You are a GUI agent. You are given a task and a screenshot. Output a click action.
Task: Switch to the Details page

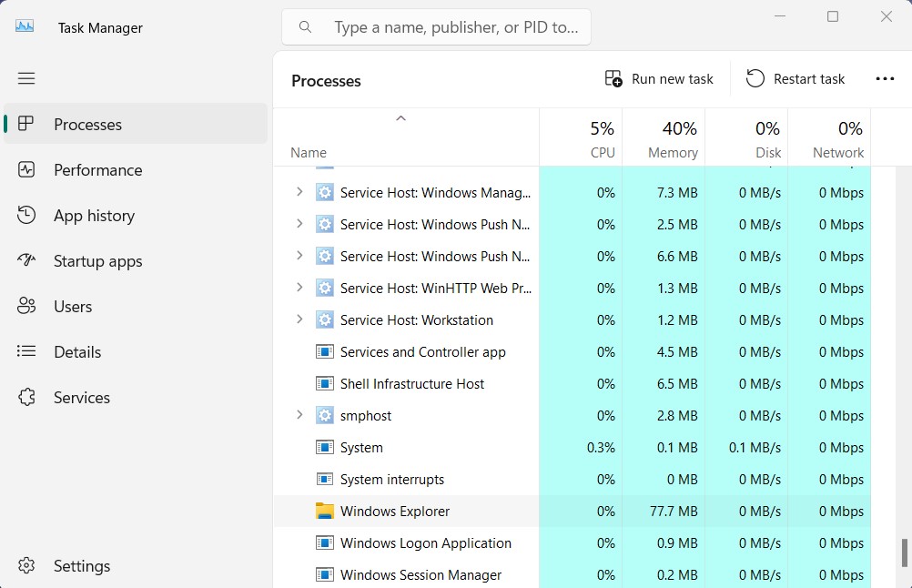[136, 352]
